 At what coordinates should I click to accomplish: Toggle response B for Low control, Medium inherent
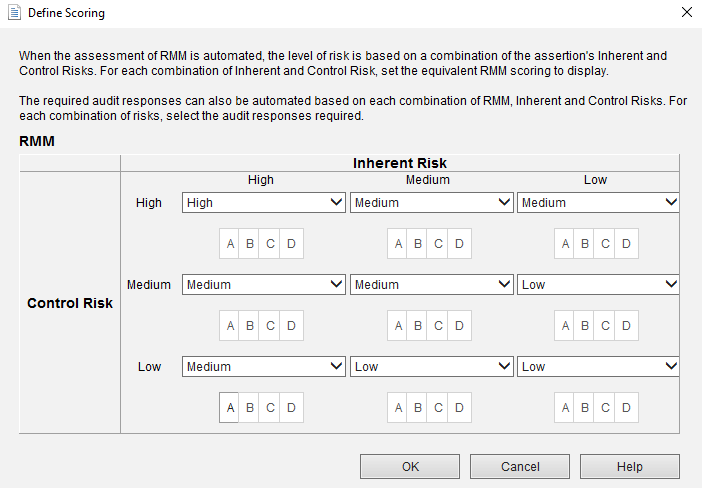click(x=418, y=407)
